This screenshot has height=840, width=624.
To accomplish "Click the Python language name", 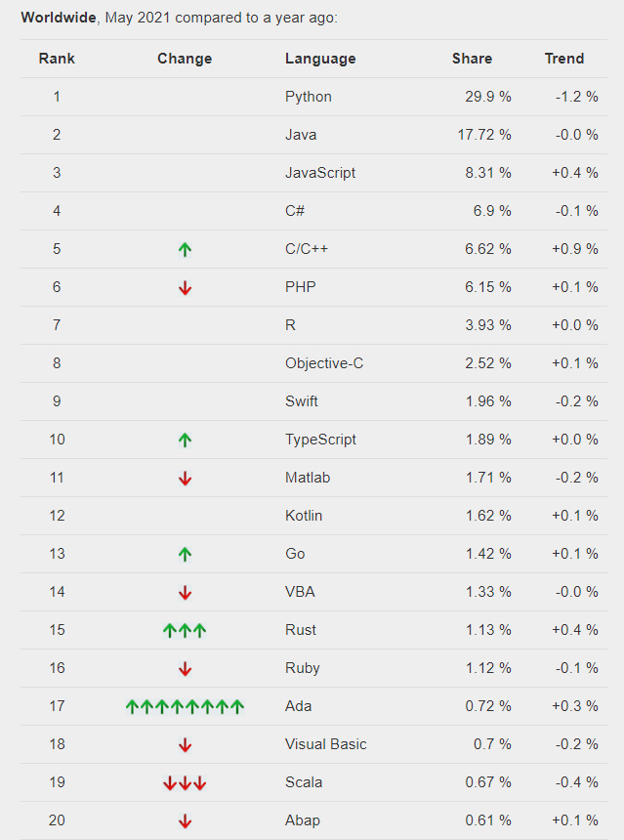I will point(309,97).
